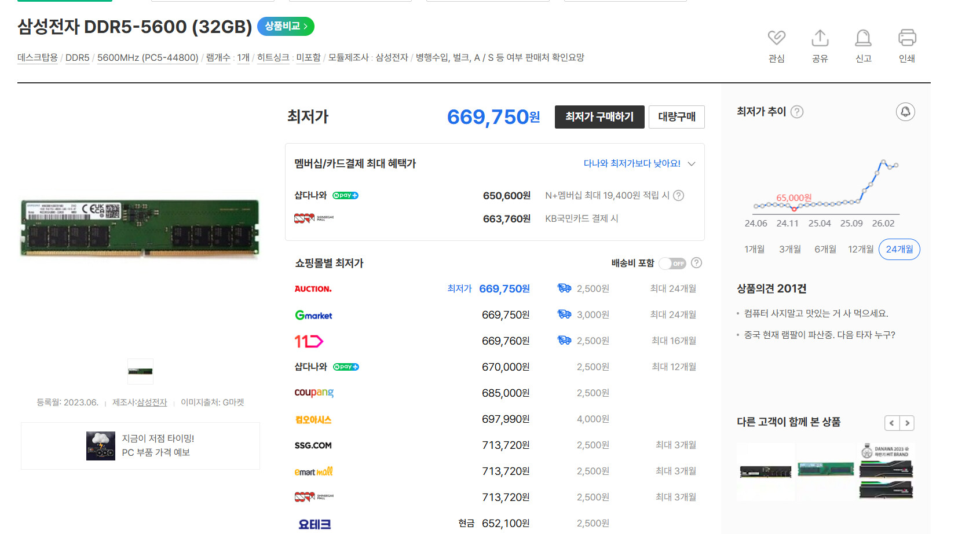Viewport: 980px width, 534px height.
Task: Select the 24개월 price trend tab
Action: 899,249
